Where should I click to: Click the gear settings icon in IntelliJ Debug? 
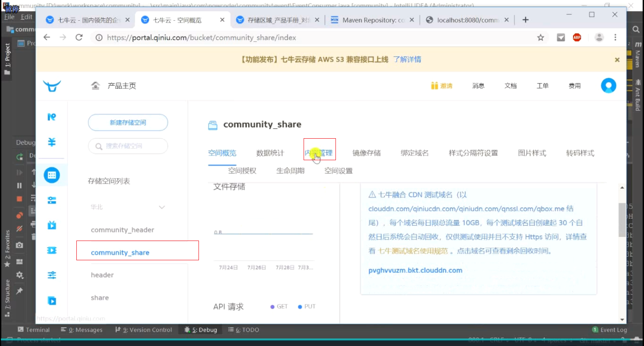click(19, 275)
